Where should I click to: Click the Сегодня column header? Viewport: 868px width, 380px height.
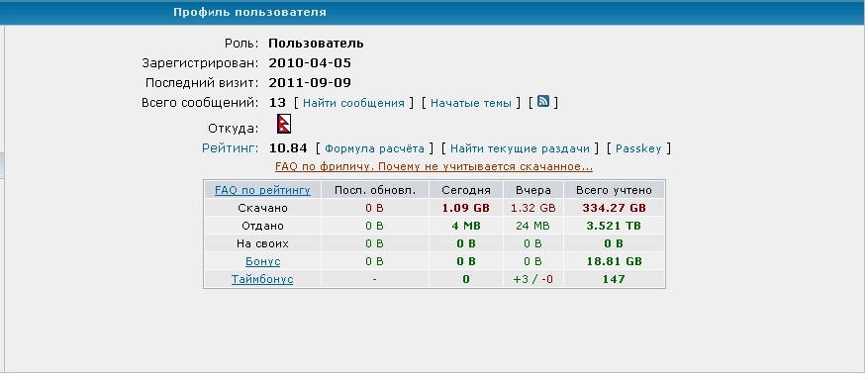466,190
